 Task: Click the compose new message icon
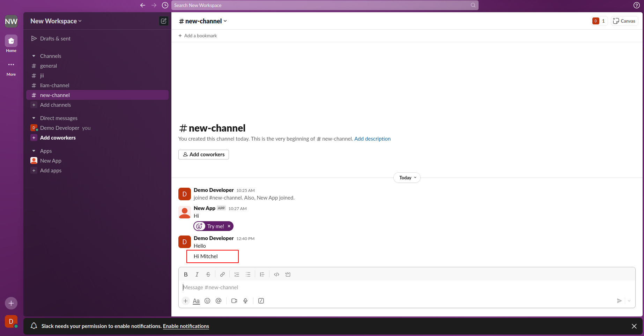coord(163,21)
